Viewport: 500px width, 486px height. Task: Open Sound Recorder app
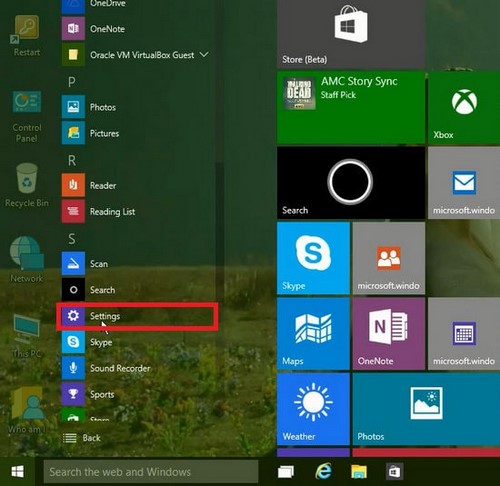(x=106, y=368)
